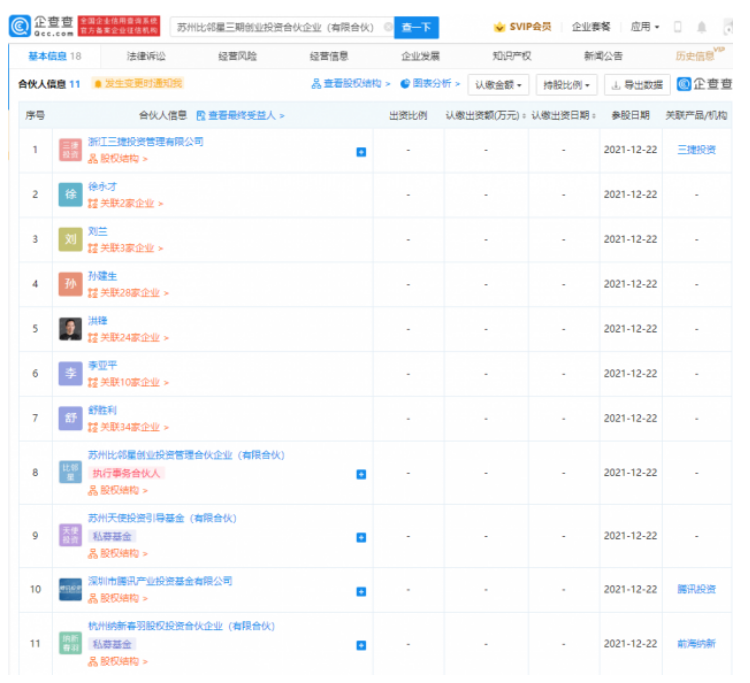Click the 徐 avatar for 徐永才
This screenshot has height=683, width=750.
(x=70, y=194)
